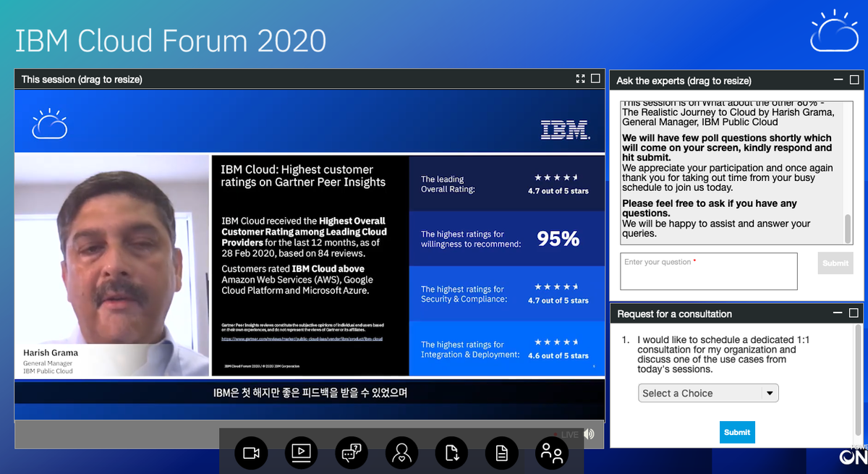Open the attendees two-people icon
868x474 pixels.
coord(552,454)
